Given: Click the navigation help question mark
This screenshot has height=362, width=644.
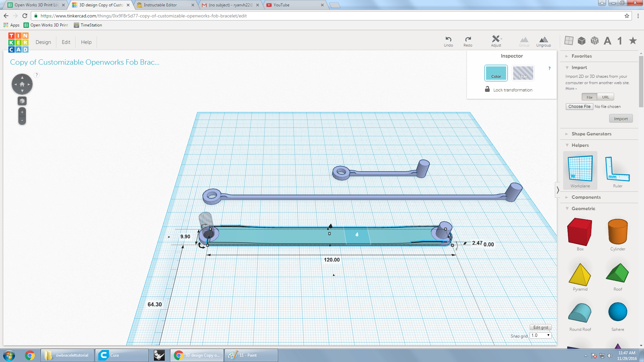Looking at the screenshot, I should pyautogui.click(x=37, y=75).
